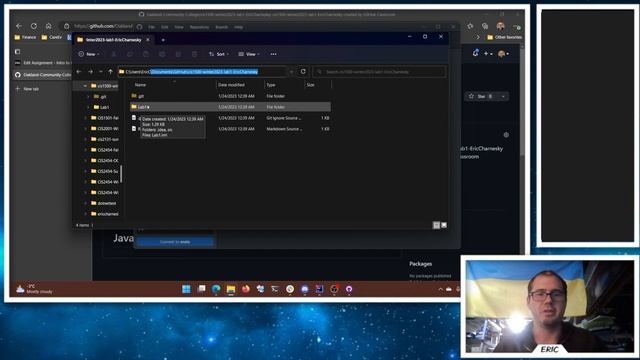Select cis2131-sun folder in navigation tree
This screenshot has height=360, width=640.
pyautogui.click(x=104, y=139)
